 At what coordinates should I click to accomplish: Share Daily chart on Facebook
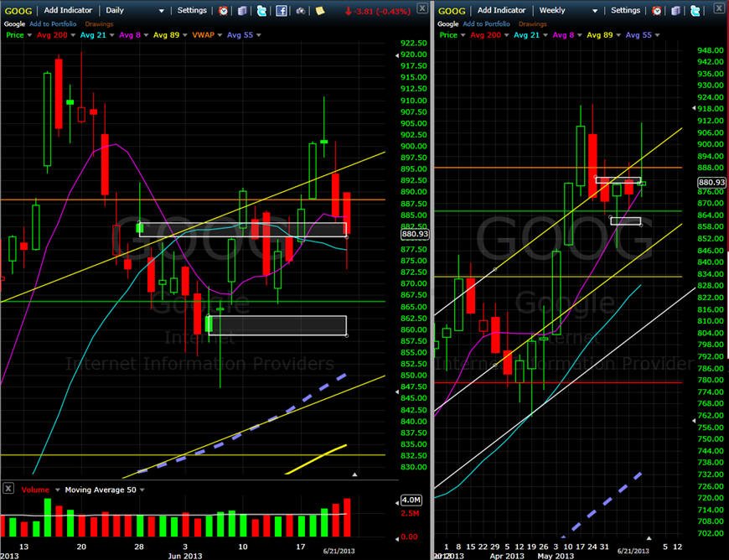coord(282,10)
